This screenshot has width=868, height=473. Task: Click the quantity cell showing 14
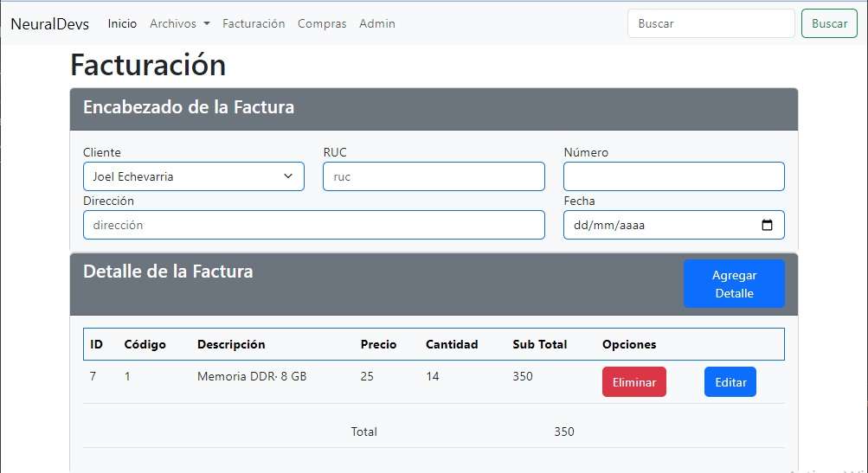tap(433, 376)
